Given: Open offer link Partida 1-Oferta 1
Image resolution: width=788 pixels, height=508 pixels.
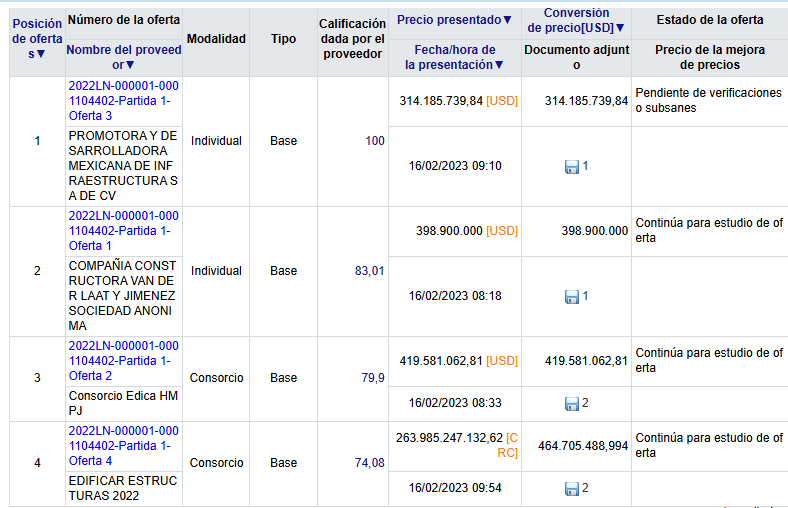Looking at the screenshot, I should coord(124,231).
